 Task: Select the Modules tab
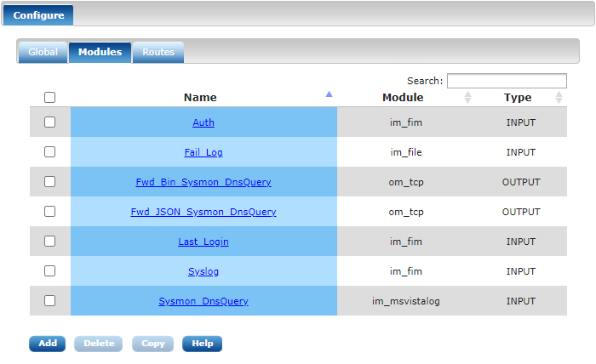pyautogui.click(x=100, y=52)
